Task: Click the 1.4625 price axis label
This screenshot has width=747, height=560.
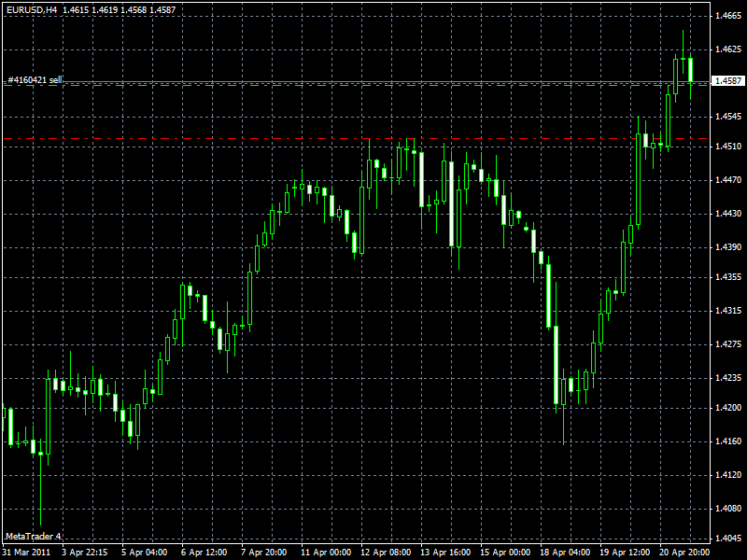Action: point(728,49)
